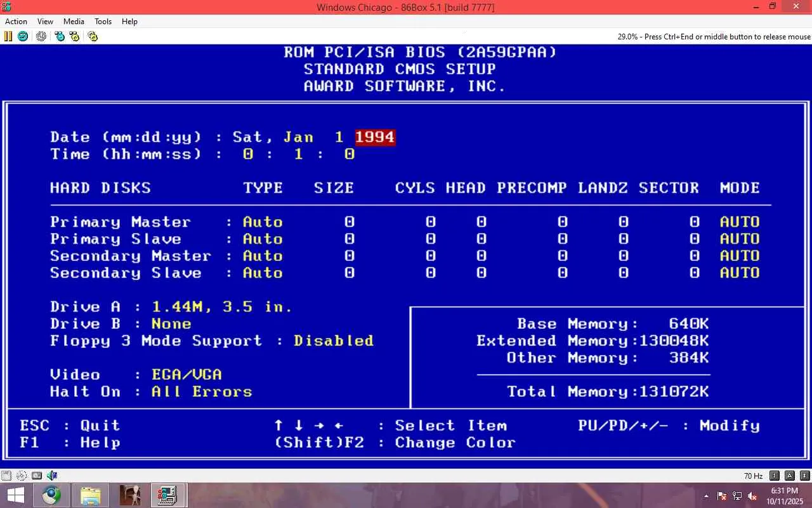Click the '70 Hz' refresh rate in status bar

coord(753,476)
